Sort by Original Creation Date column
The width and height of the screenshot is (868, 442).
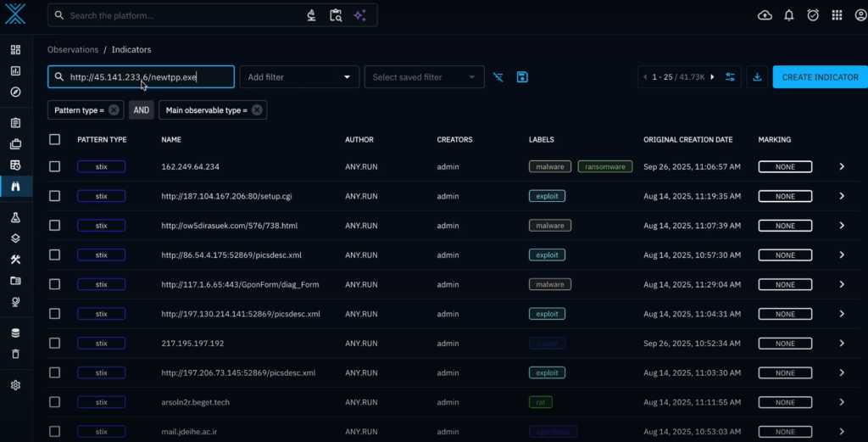click(x=687, y=139)
